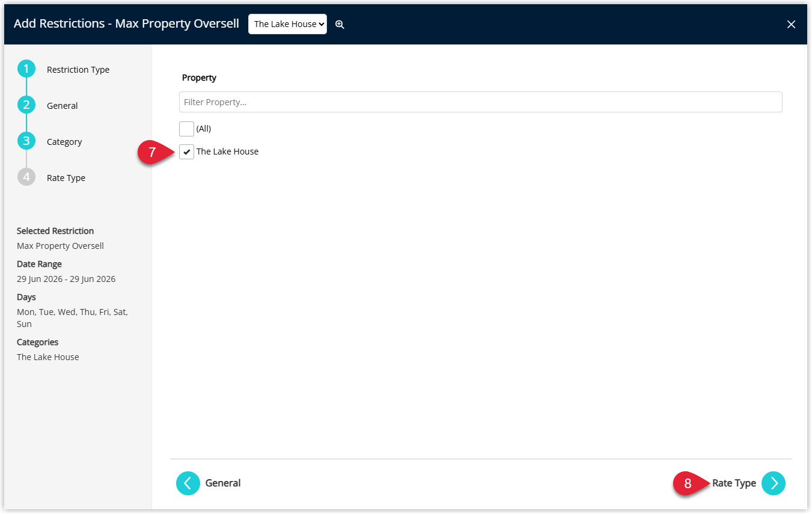Select the General step label in sidebar
This screenshot has width=812, height=514.
(x=63, y=106)
